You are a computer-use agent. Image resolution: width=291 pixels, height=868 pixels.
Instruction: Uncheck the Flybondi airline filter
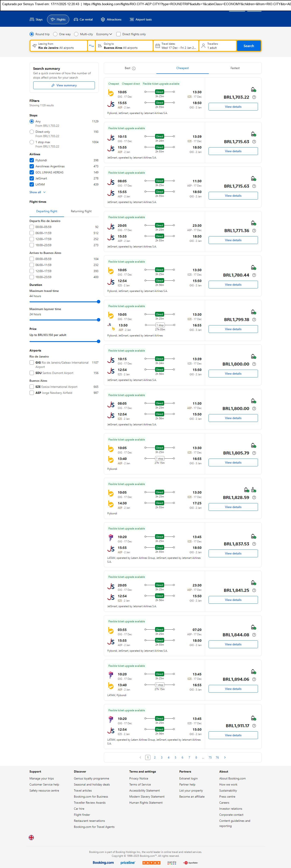32,160
